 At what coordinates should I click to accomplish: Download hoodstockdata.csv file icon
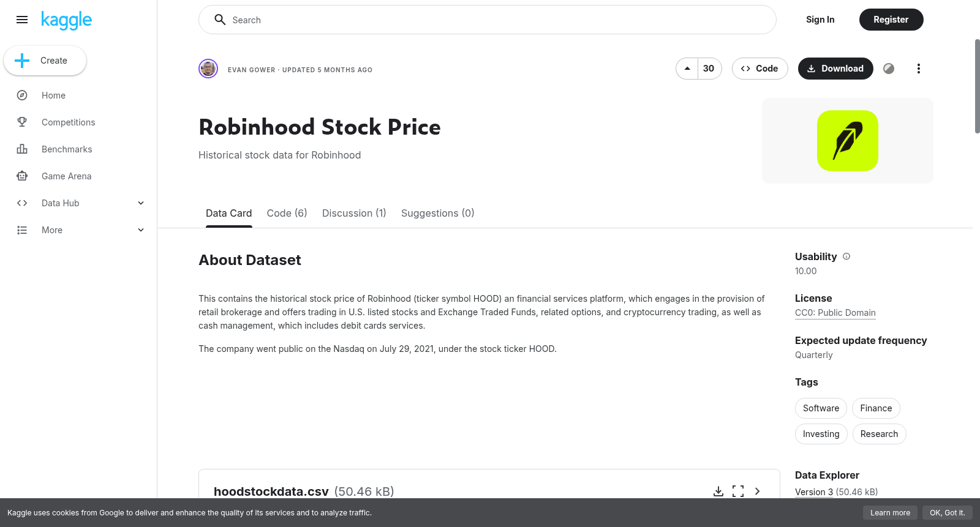coord(718,491)
